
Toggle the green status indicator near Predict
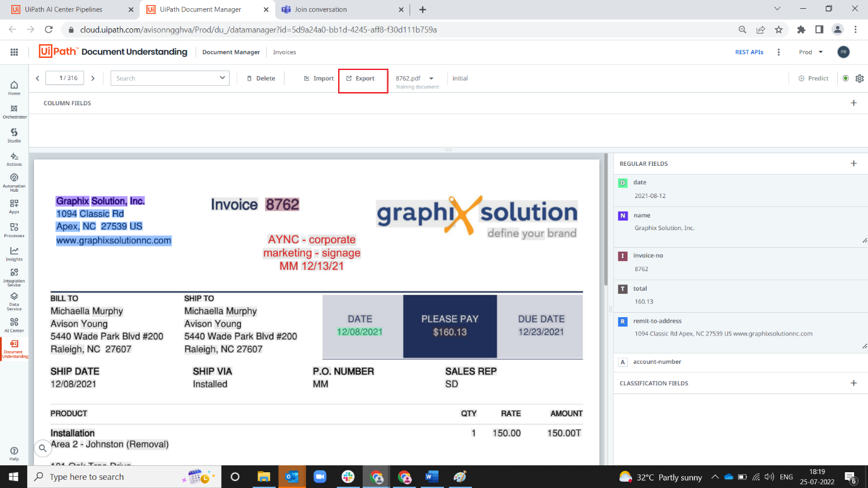845,79
